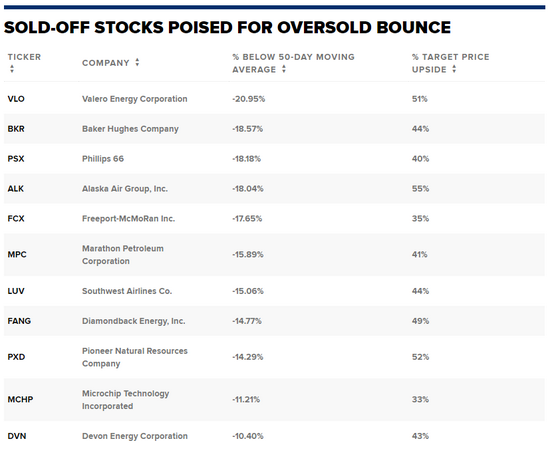Image resolution: width=550 pixels, height=454 pixels.
Task: Open the FANG ticker entry
Action: (x=19, y=321)
